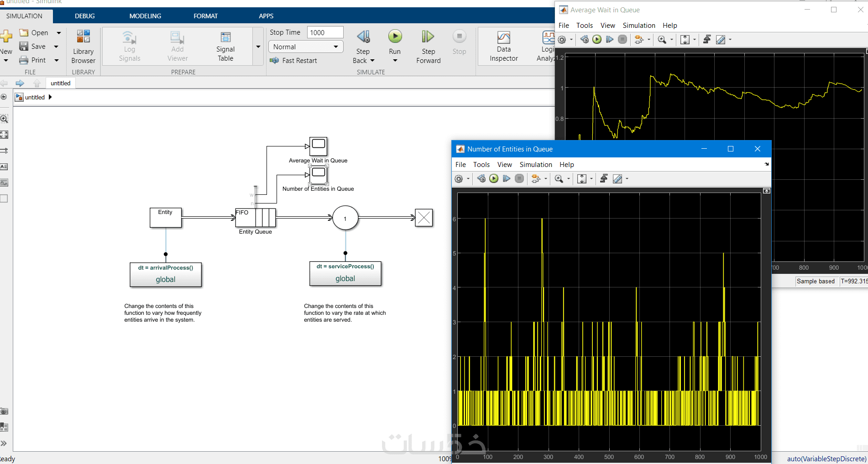Click Zoom tool in Number of Entities scope

point(559,179)
